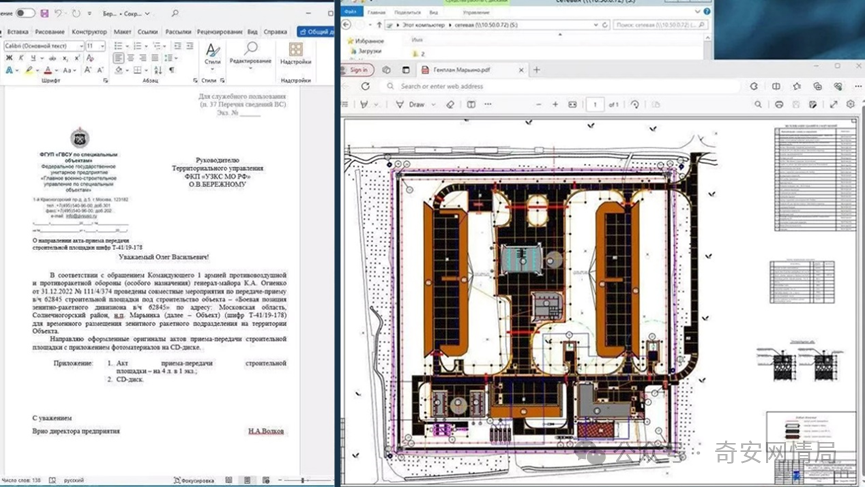The width and height of the screenshot is (865, 487).
Task: Clear all text formatting in Word
Action: tap(90, 58)
